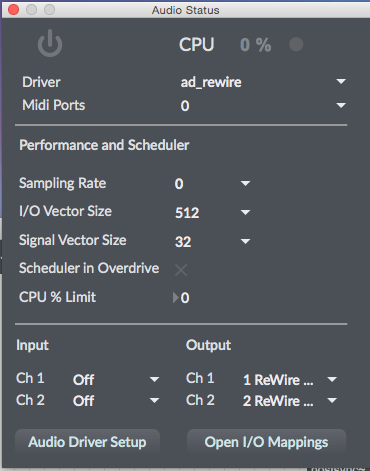
Task: Toggle the audio power button
Action: [x=50, y=43]
